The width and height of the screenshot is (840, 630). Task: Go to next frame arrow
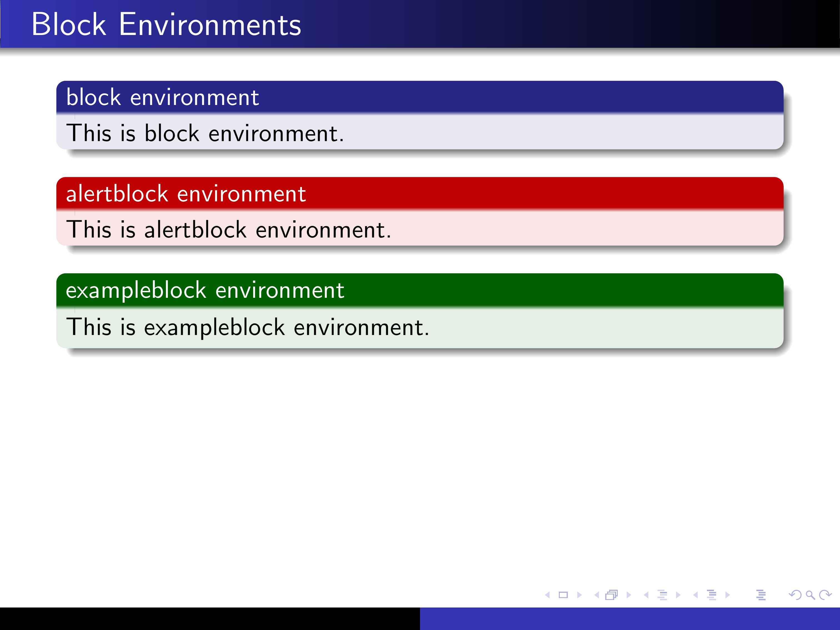click(x=629, y=595)
